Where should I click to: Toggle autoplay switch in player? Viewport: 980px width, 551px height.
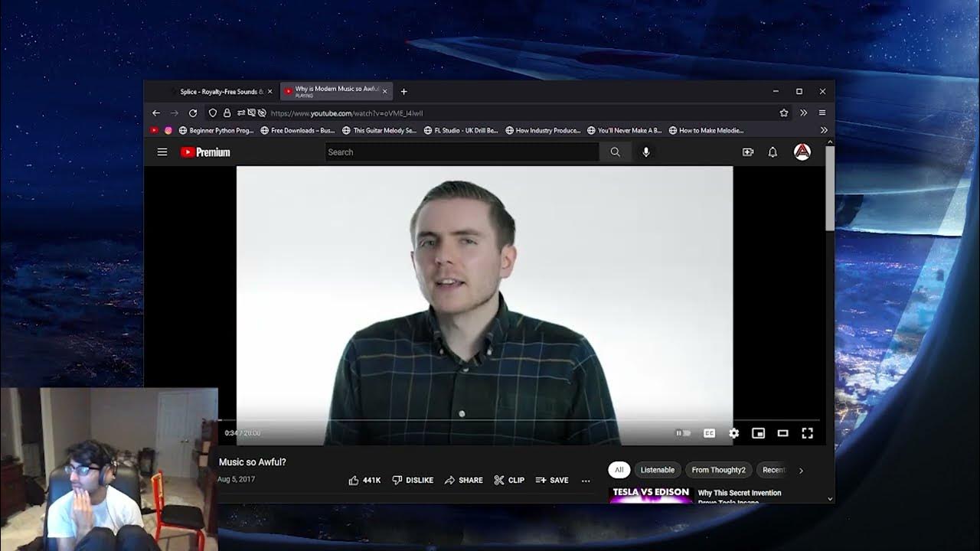(x=682, y=433)
